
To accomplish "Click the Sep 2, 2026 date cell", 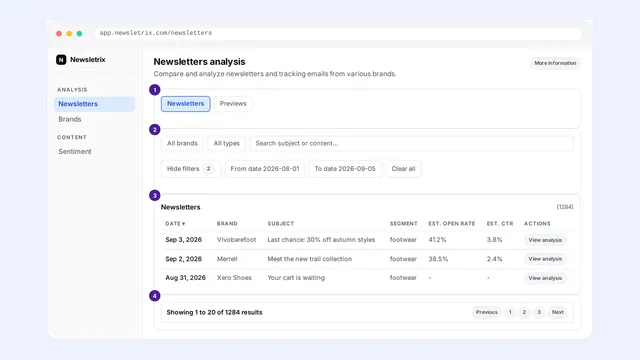I will tap(183, 259).
